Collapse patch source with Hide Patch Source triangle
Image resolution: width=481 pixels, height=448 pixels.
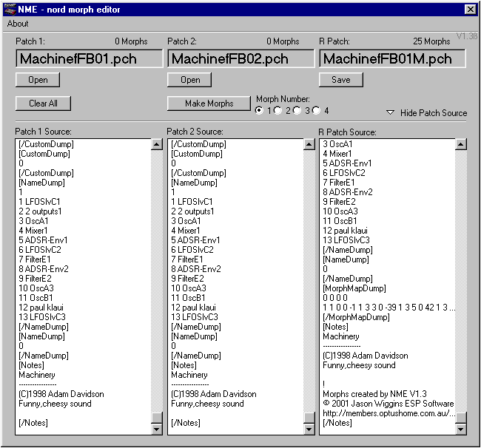(x=390, y=113)
